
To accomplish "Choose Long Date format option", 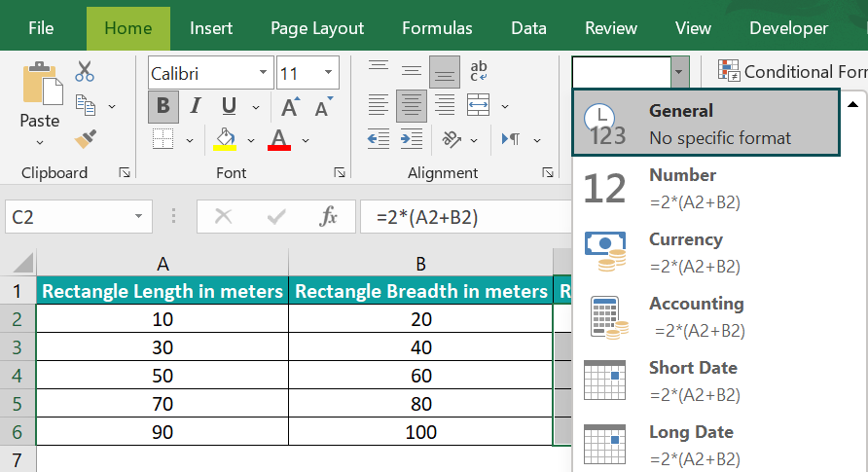I will pos(706,445).
